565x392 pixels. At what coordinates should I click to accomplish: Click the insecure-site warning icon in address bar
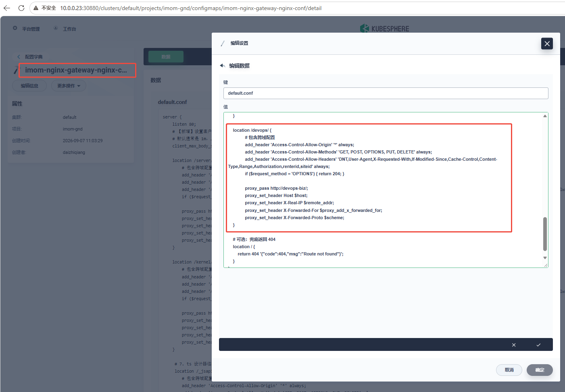pyautogui.click(x=36, y=8)
